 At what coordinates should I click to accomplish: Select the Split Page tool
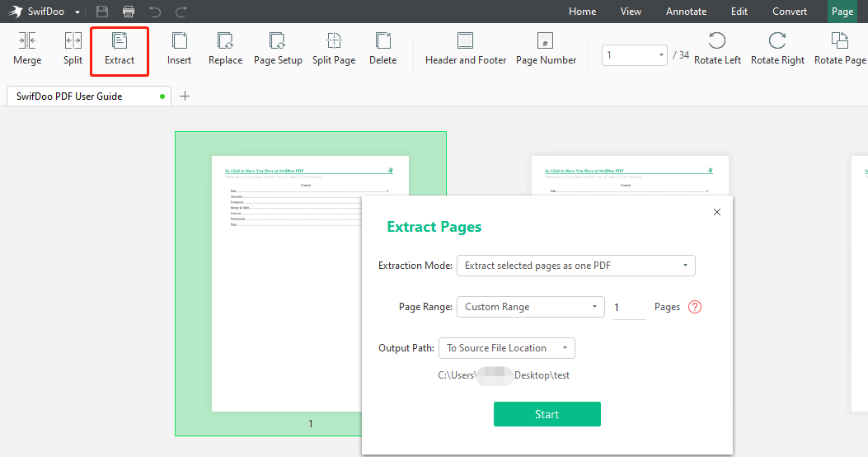[x=334, y=49]
